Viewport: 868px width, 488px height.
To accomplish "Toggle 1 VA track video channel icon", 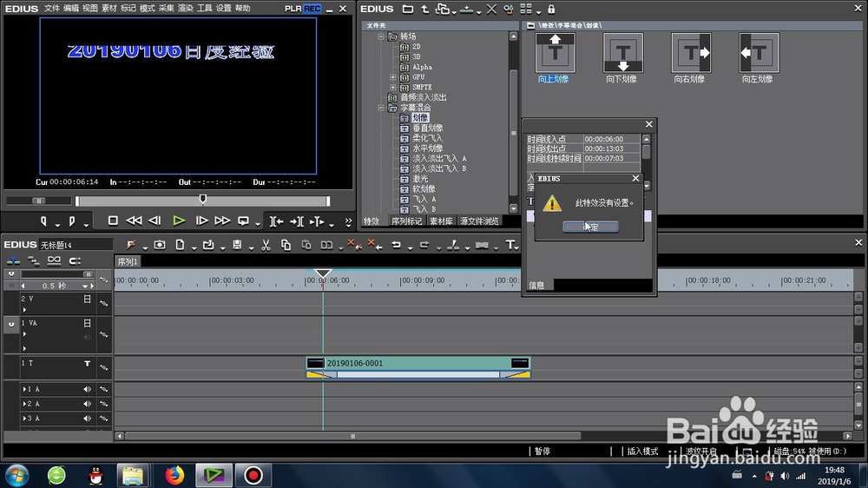I will point(87,323).
